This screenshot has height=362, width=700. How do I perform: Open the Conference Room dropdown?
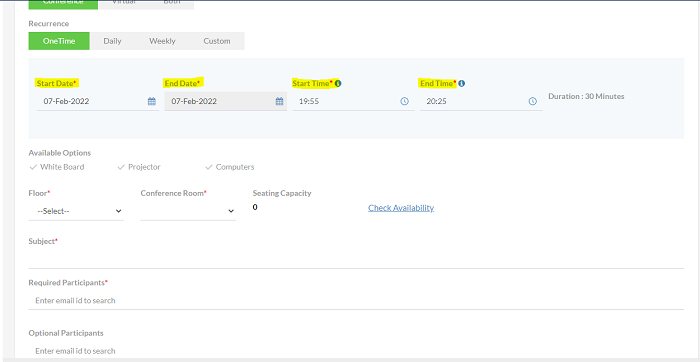[188, 211]
